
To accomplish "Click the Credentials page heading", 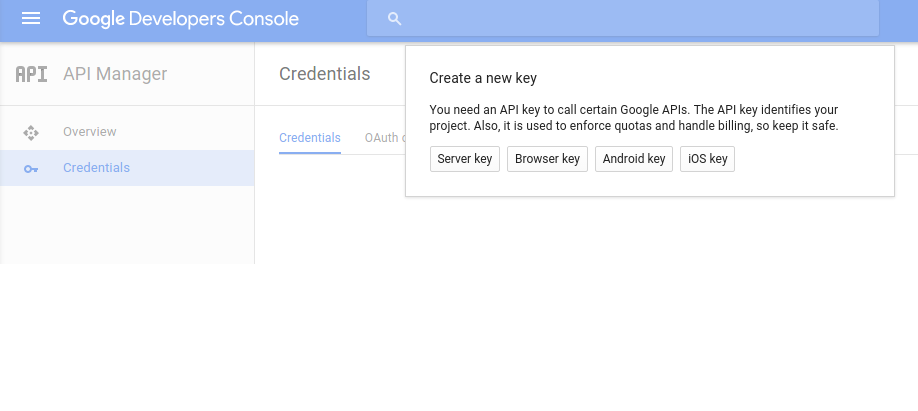I will (324, 74).
